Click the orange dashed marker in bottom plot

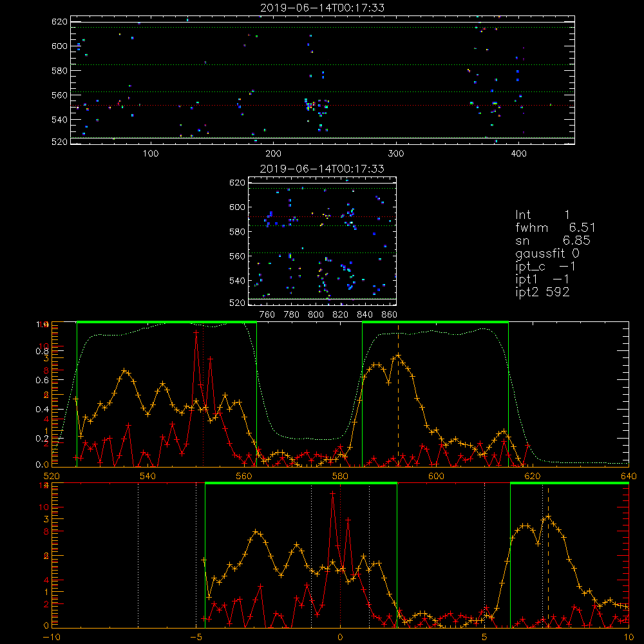tap(548, 557)
